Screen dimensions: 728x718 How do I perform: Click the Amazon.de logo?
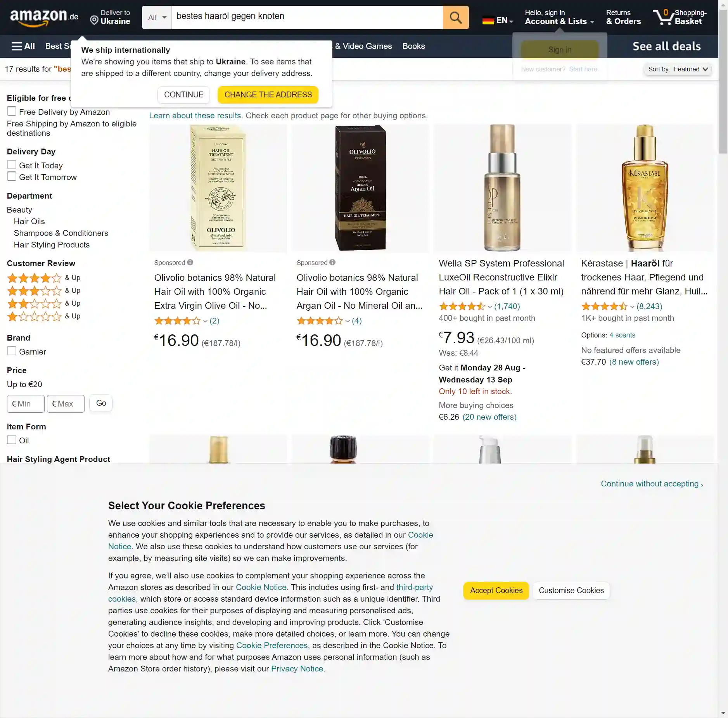pos(44,17)
